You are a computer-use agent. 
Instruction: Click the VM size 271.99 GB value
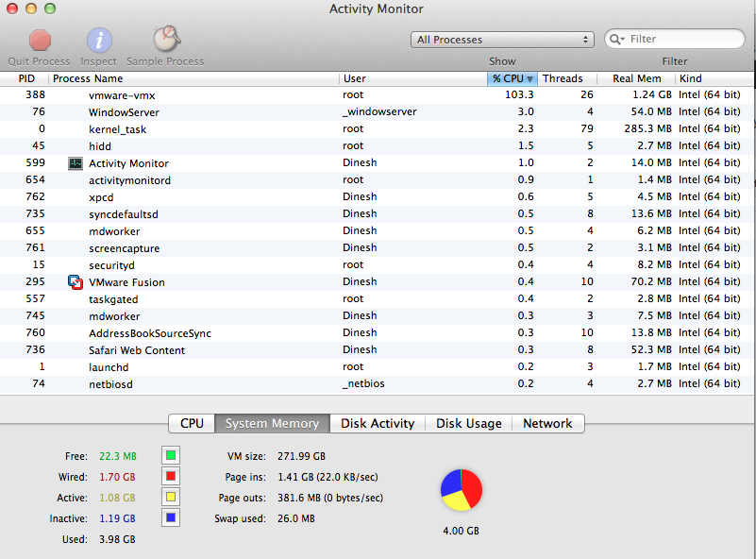(301, 456)
